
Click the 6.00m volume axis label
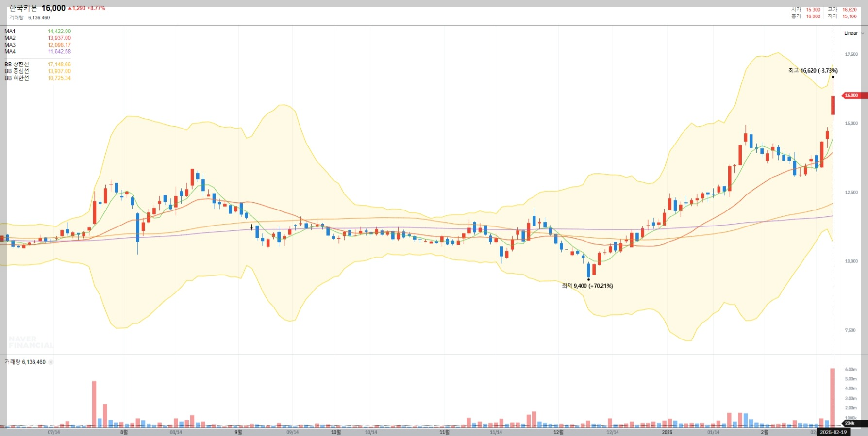coord(851,370)
